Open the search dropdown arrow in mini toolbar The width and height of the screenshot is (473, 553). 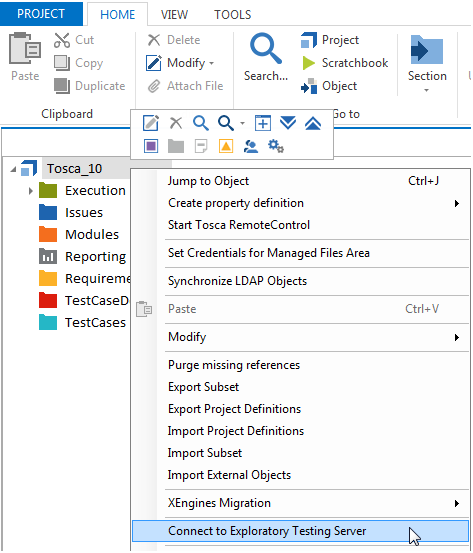tap(242, 123)
